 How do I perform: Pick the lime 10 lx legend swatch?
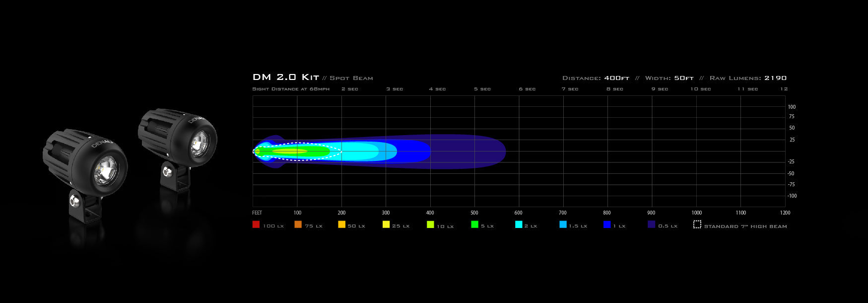pyautogui.click(x=430, y=225)
